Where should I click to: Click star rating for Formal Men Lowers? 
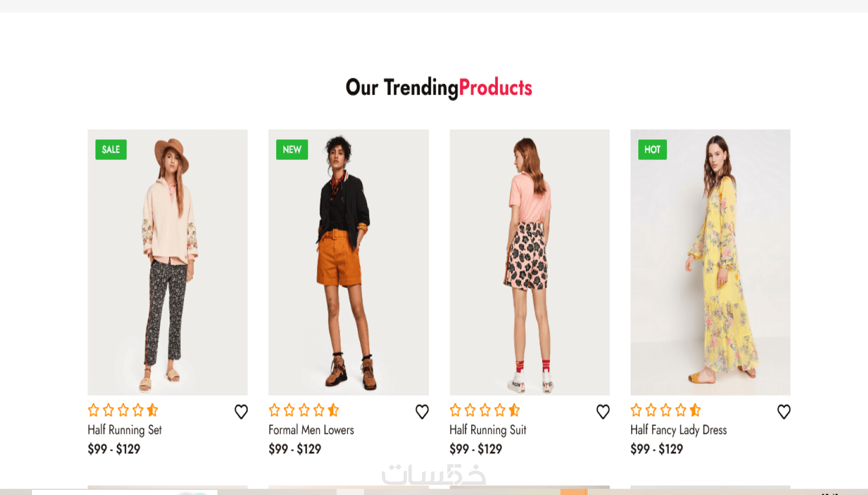click(x=304, y=410)
